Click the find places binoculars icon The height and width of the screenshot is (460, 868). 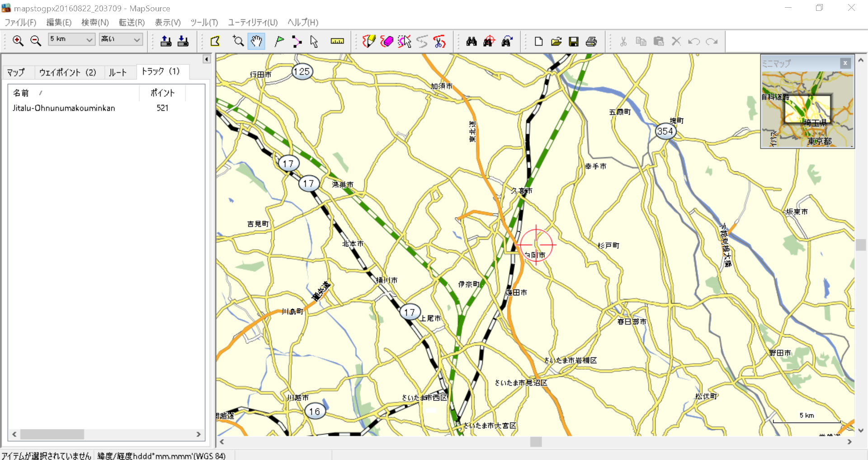472,41
